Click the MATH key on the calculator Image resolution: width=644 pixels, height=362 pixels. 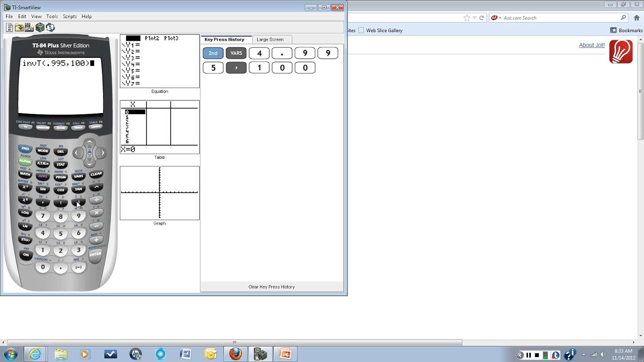click(25, 174)
